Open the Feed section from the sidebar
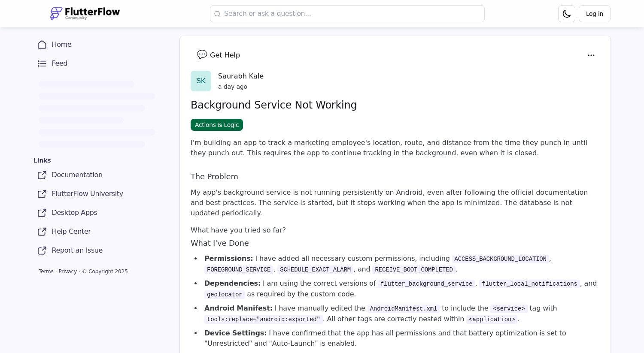Screen dimensions: 644x353 (59, 63)
